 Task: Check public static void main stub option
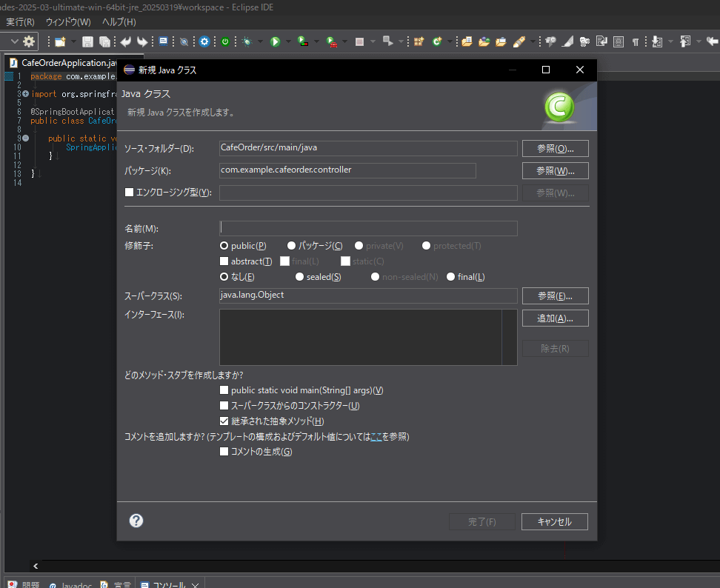(224, 390)
